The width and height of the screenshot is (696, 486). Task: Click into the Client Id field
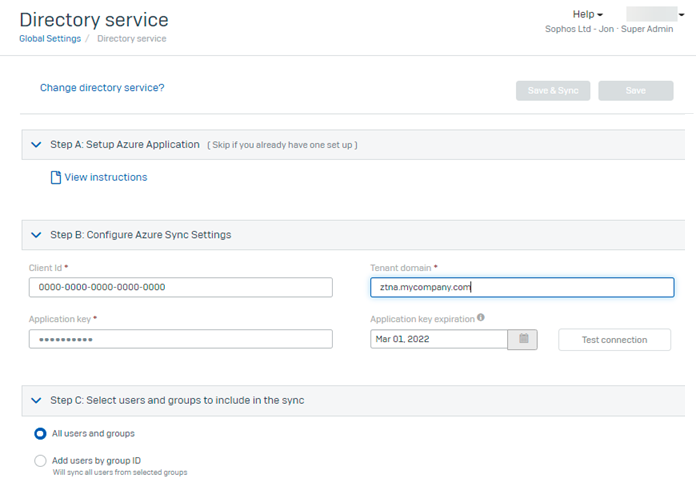tap(181, 288)
